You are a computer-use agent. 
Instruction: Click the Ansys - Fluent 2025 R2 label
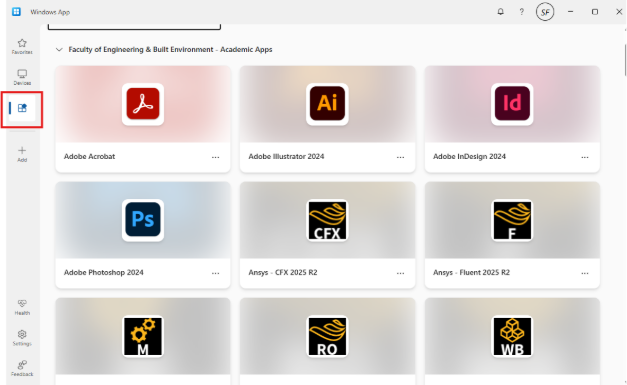[471, 273]
